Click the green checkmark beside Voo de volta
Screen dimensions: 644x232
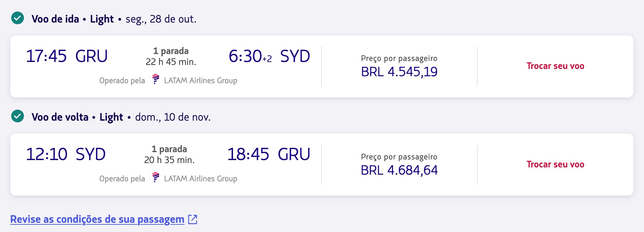tap(18, 116)
